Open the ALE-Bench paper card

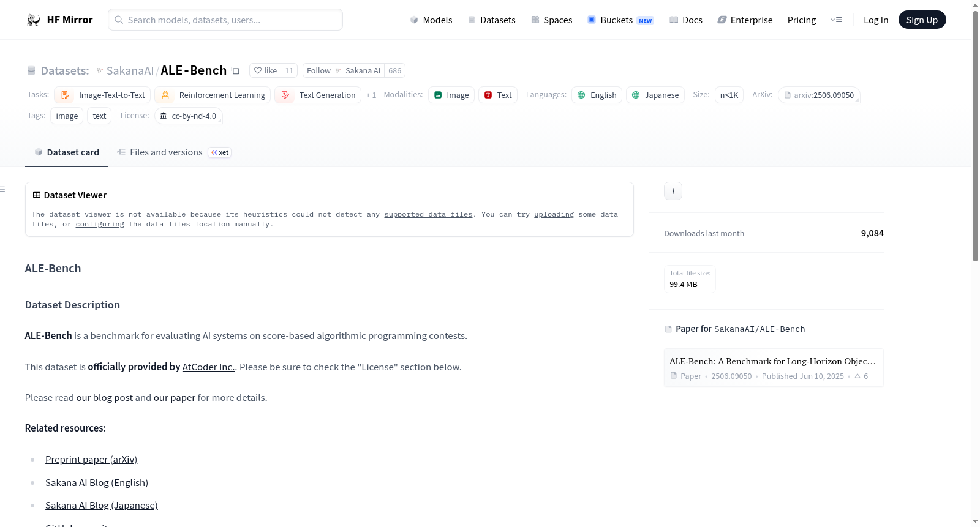click(774, 368)
